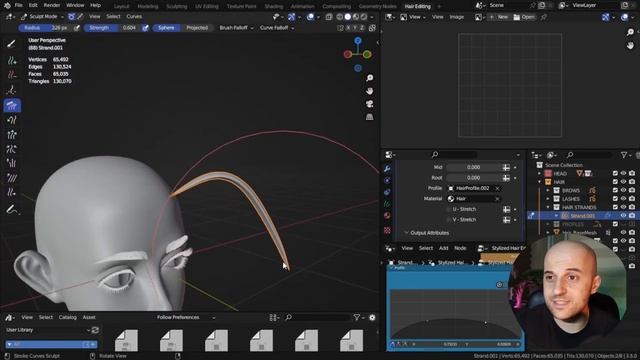The width and height of the screenshot is (640, 360).
Task: Select the Comb curves sculpt tool
Action: [12, 105]
